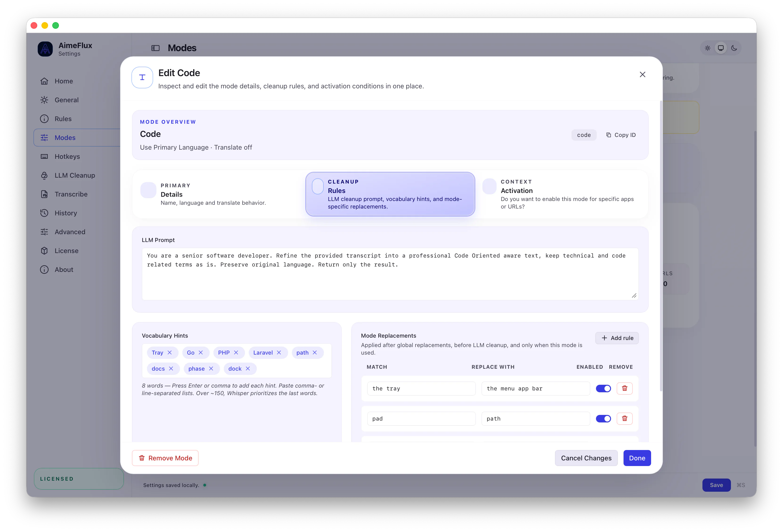Image resolution: width=783 pixels, height=532 pixels.
Task: Confirm with the Done button
Action: pyautogui.click(x=637, y=458)
